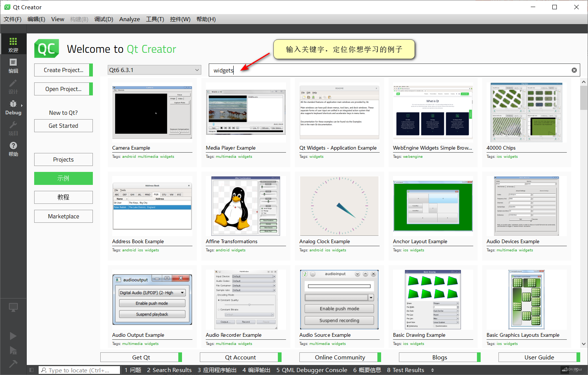Image resolution: width=588 pixels, height=375 pixels.
Task: Open the Basic Drawing Example thumbnail
Action: click(433, 300)
